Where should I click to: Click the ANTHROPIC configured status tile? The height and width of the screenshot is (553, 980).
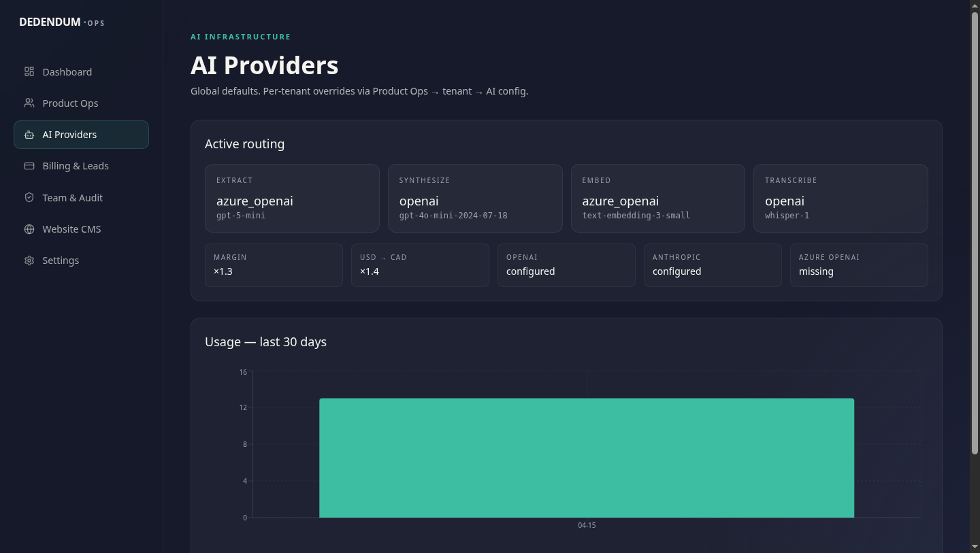[713, 265]
